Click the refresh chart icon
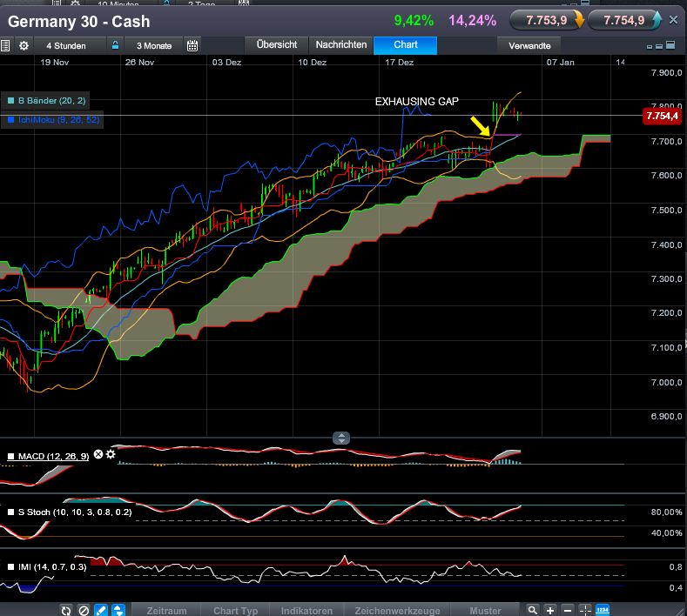This screenshot has height=616, width=687. click(66, 610)
